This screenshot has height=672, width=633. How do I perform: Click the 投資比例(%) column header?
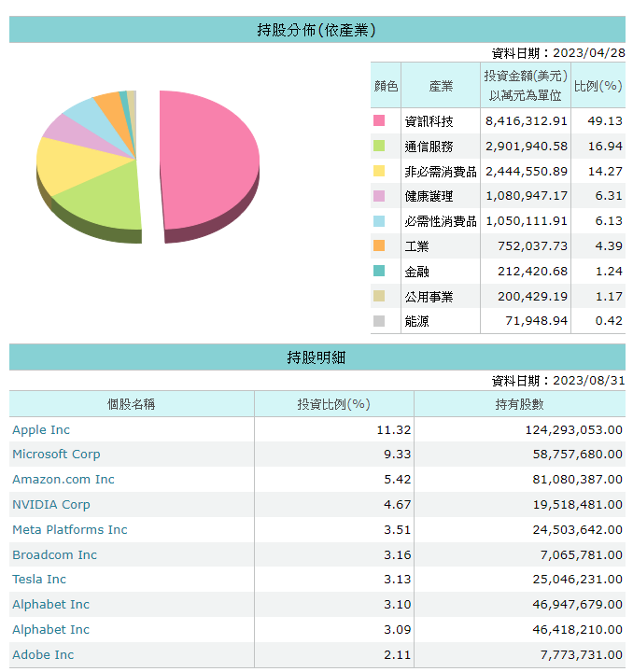[x=333, y=404]
